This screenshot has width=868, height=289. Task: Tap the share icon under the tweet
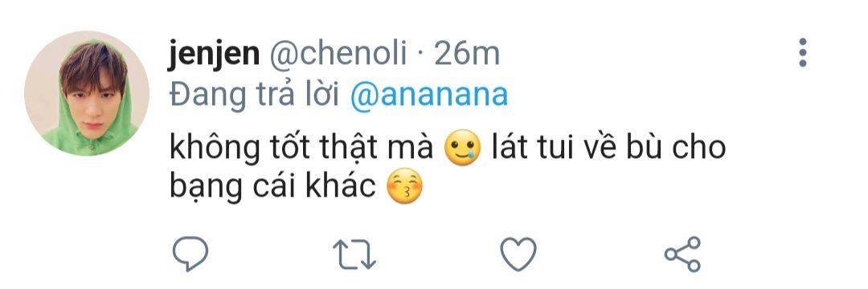(x=682, y=254)
